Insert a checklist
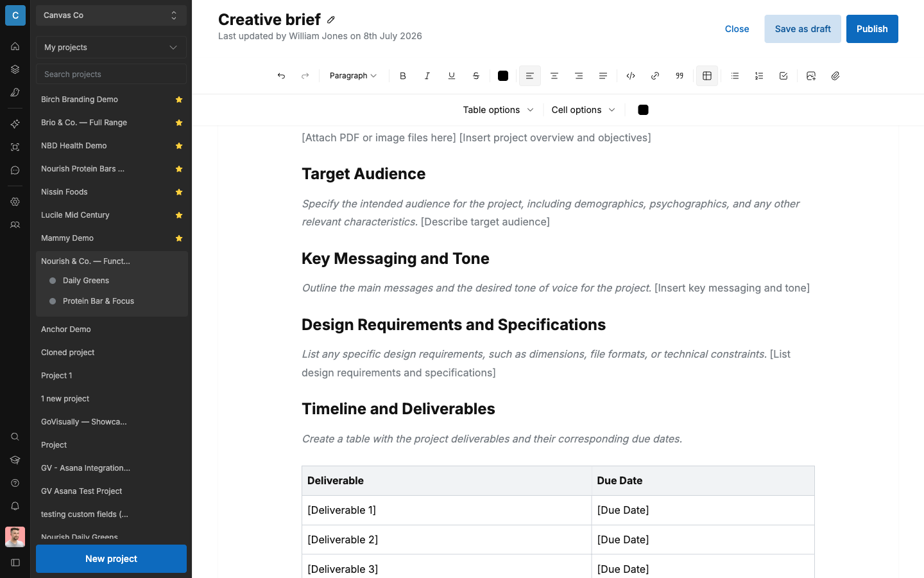The image size is (924, 578). tap(783, 76)
